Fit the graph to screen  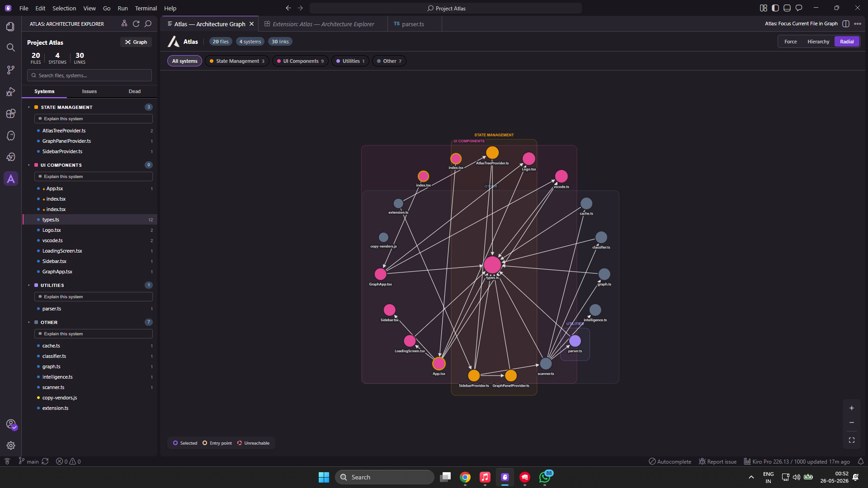[x=852, y=440]
